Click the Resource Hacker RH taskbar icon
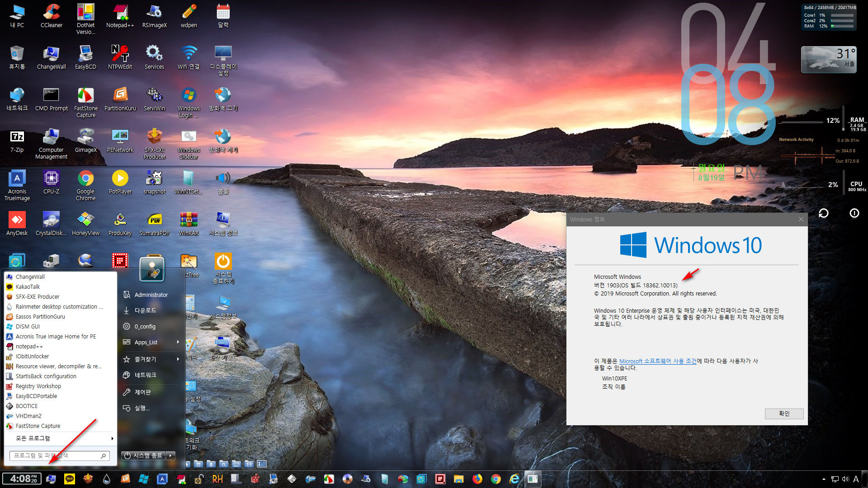The image size is (868, 488). [x=217, y=479]
